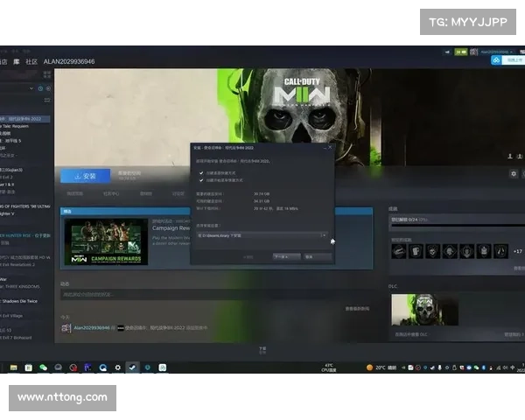
Task: Open the 社区中心 community hub tab
Action: point(111,193)
